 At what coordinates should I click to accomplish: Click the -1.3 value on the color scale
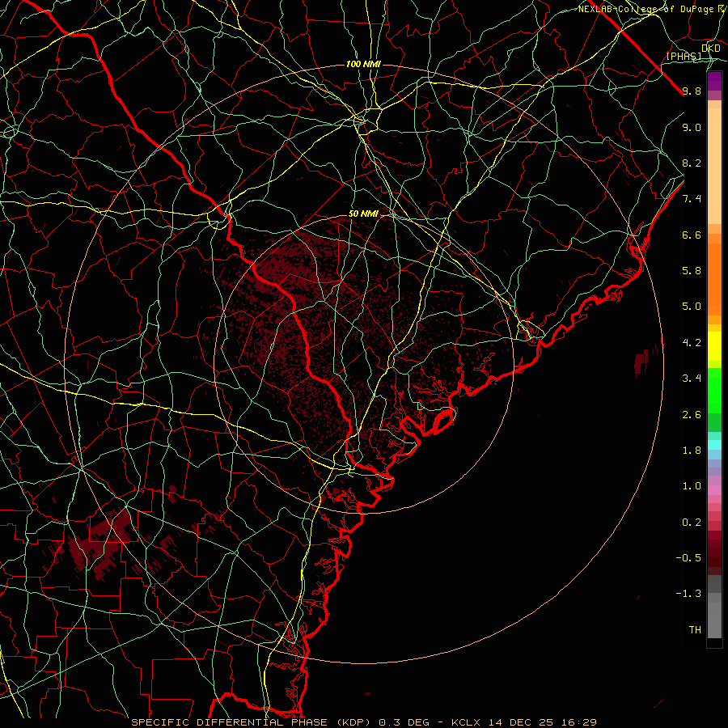pos(688,594)
